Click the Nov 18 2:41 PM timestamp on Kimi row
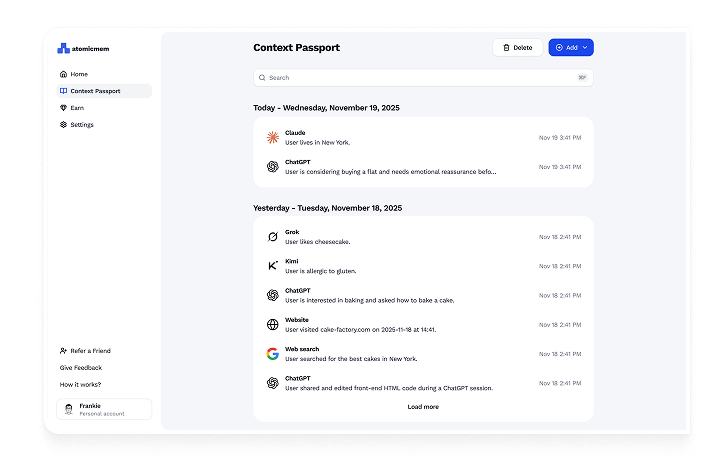 (560, 266)
